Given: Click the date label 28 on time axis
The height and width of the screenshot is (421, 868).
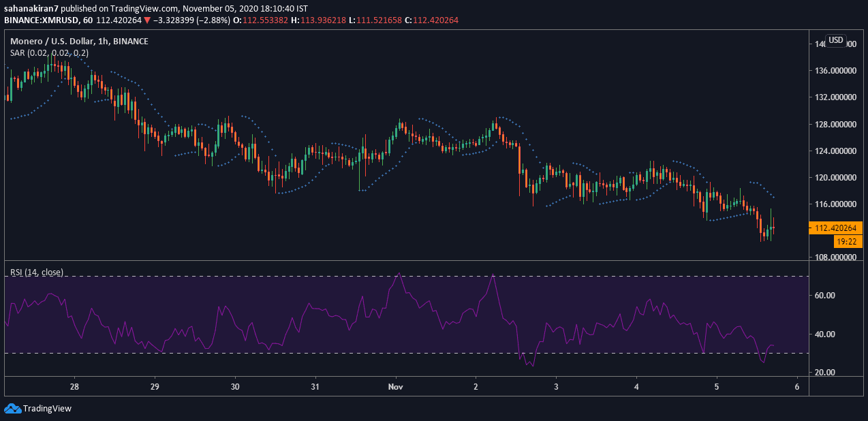Looking at the screenshot, I should [74, 386].
